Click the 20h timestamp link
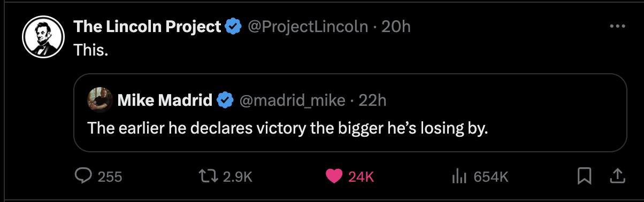 pos(396,26)
